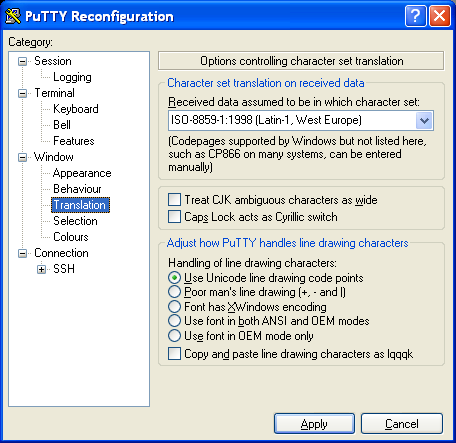Click the Category label
This screenshot has width=456, height=443.
(30, 42)
